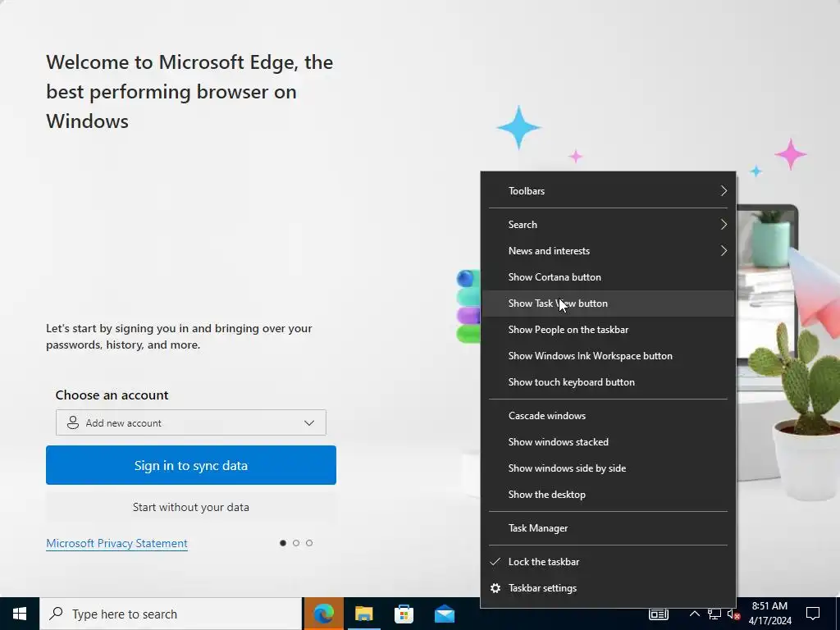Click the magnifier icon in the search box
Viewport: 840px width, 630px height.
(x=57, y=614)
